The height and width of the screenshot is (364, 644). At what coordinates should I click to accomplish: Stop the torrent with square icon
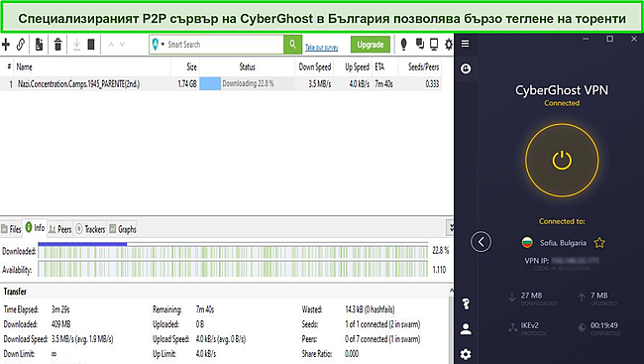click(91, 44)
